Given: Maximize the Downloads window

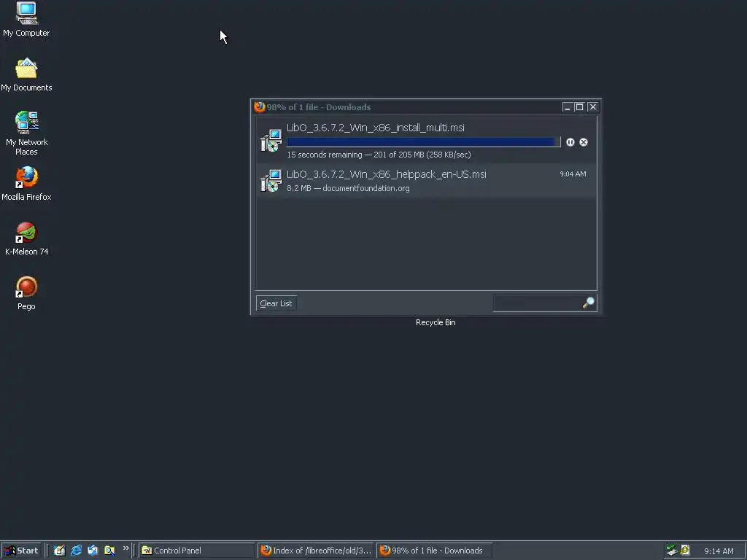Looking at the screenshot, I should [579, 107].
